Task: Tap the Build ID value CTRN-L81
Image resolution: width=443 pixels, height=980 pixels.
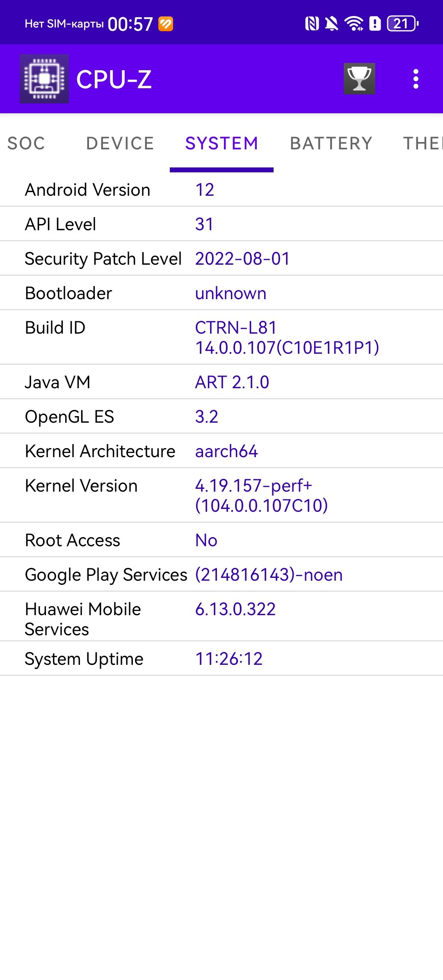Action: (236, 327)
